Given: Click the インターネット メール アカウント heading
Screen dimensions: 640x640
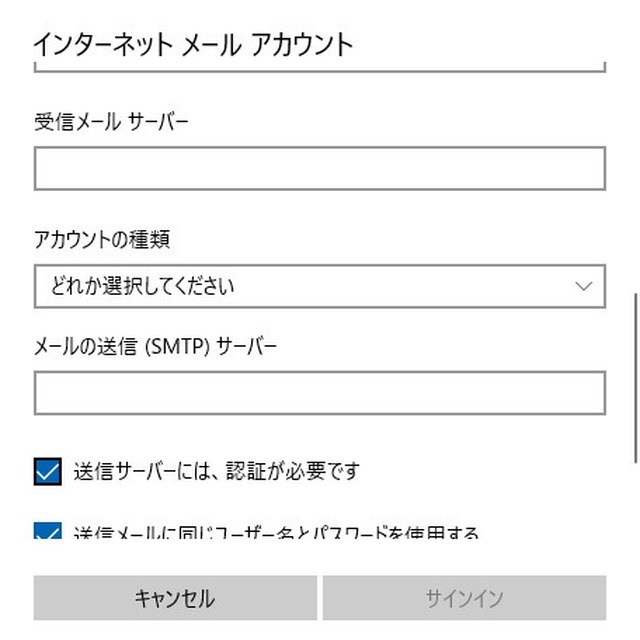Looking at the screenshot, I should point(194,44).
